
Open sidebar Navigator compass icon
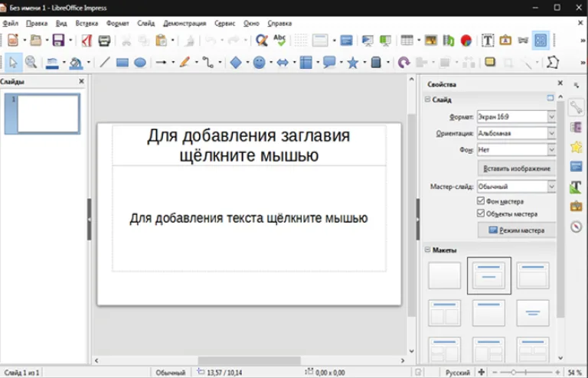[577, 226]
